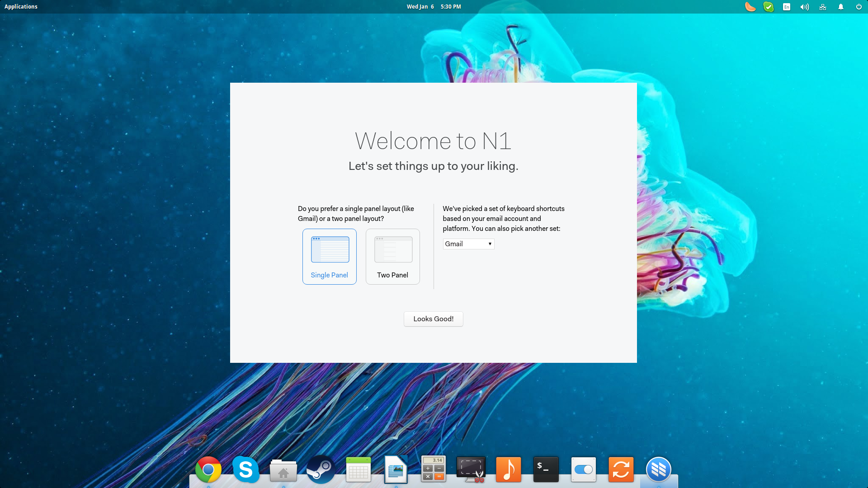Launch the Music player from dock
Viewport: 868px width, 488px height.
[x=509, y=469]
